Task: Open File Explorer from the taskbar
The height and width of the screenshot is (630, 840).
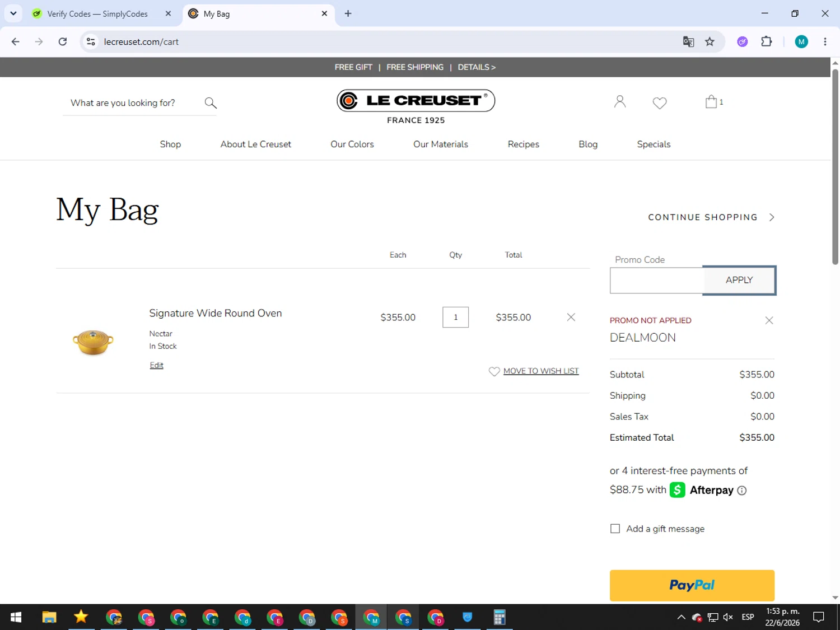Action: coord(49,617)
